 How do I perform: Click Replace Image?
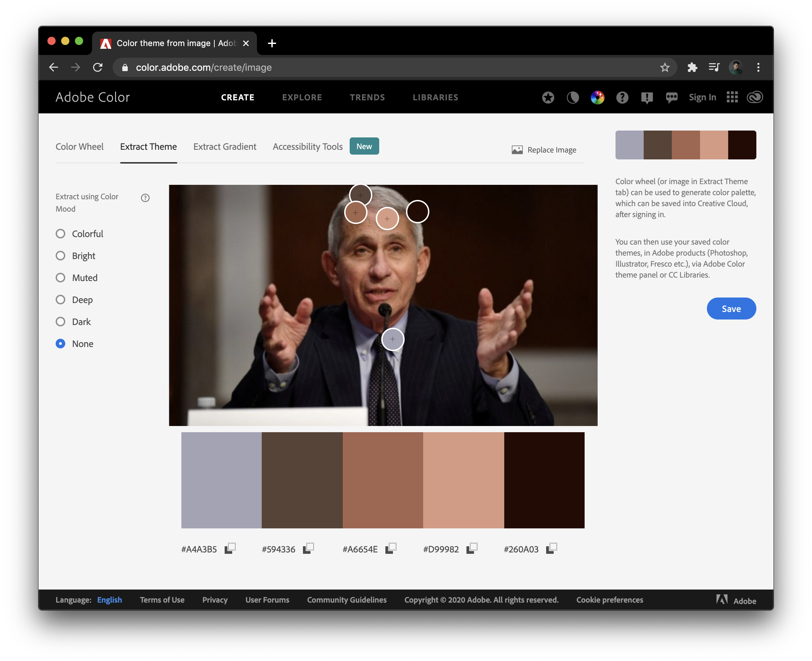(544, 150)
